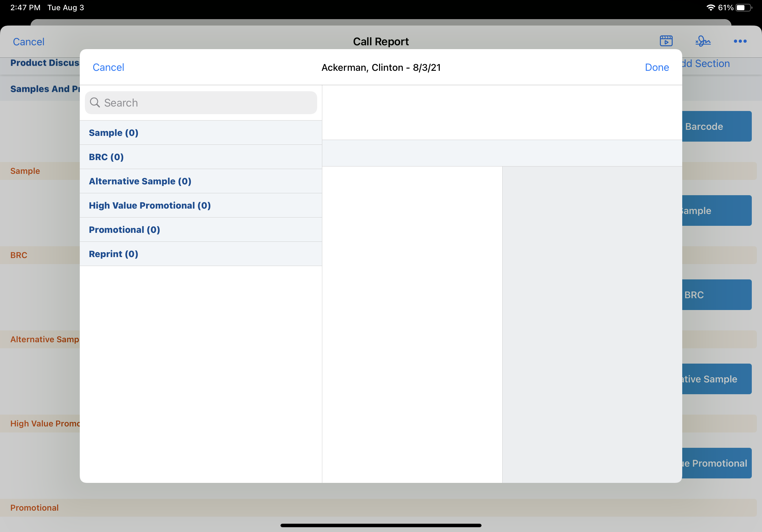Tap the signature capture icon
762x532 pixels.
click(703, 41)
